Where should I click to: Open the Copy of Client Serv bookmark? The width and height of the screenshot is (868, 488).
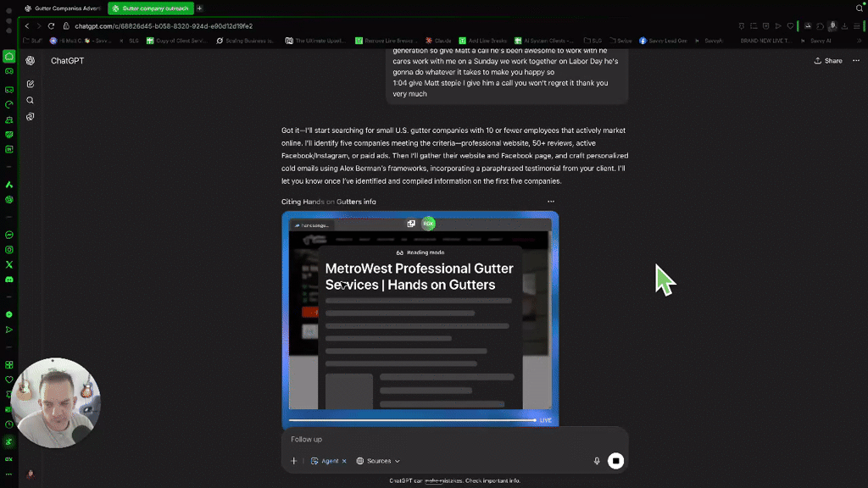tap(176, 41)
